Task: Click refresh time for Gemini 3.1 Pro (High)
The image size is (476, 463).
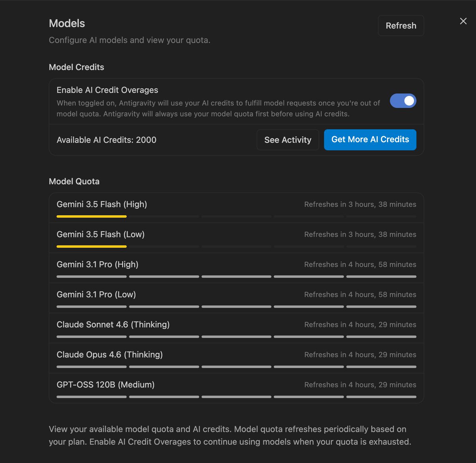Action: pos(360,265)
